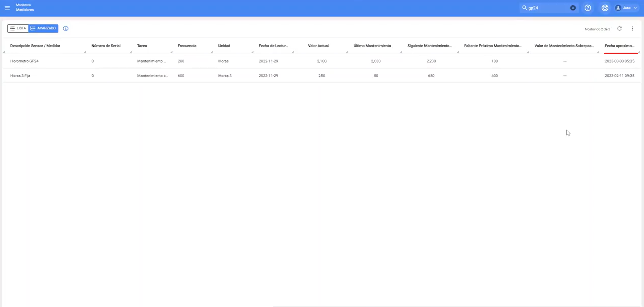
Task: Sort by Frecuencia column header
Action: coord(187,46)
